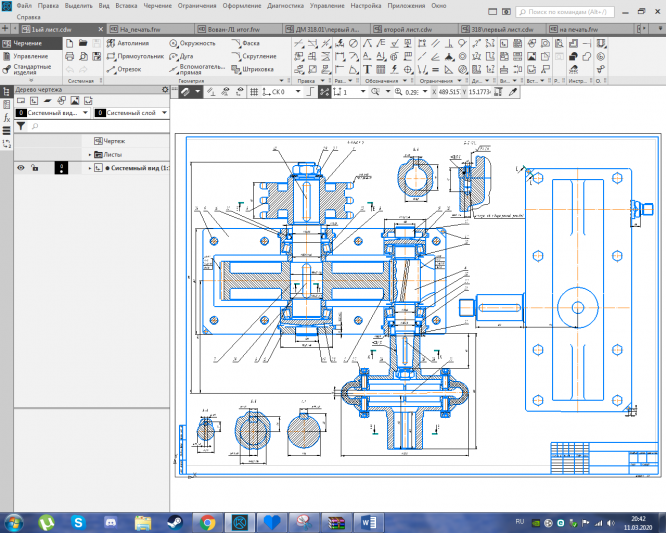Expand the Листы tree node
666x533 pixels.
(x=90, y=155)
